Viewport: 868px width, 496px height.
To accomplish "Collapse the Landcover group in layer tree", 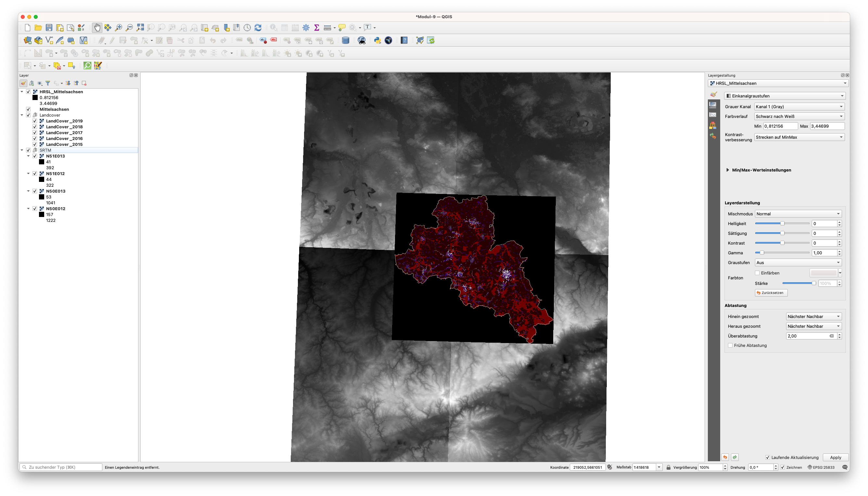I will [22, 115].
